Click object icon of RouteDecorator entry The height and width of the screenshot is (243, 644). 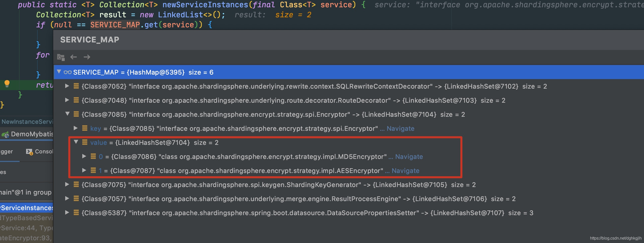point(76,100)
